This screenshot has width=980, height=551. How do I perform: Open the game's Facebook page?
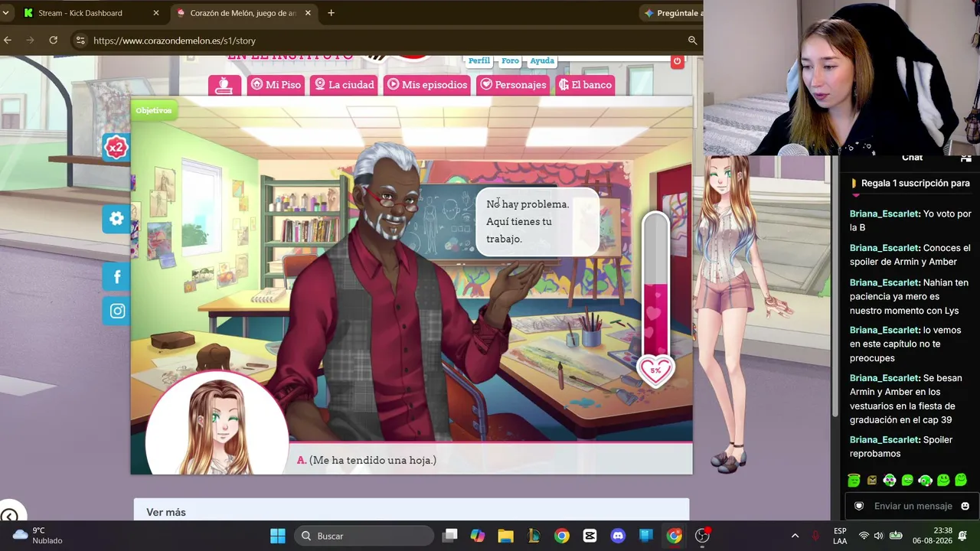[x=117, y=277]
